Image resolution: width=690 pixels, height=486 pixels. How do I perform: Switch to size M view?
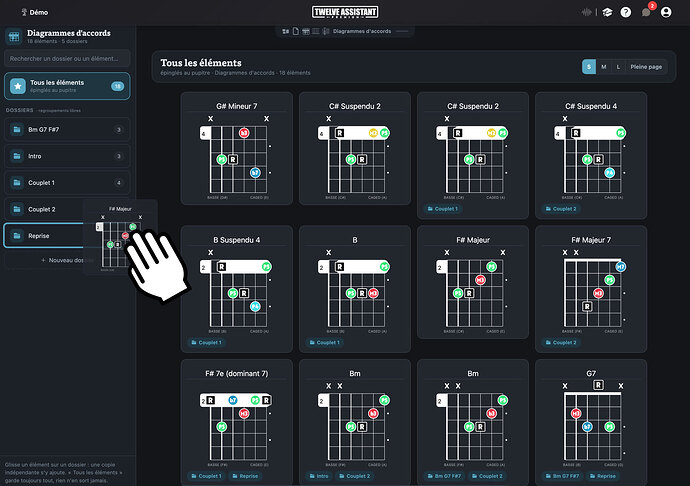[x=604, y=67]
